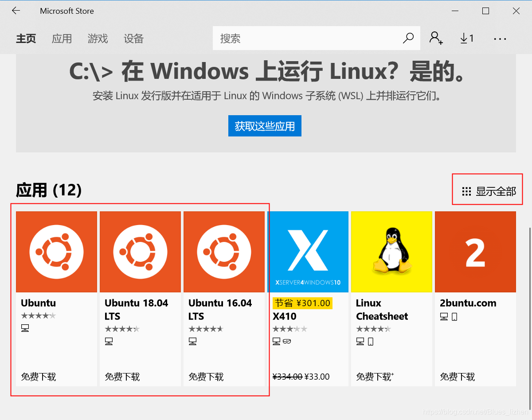Click the star rating of Ubuntu 16.04 LTS

click(x=206, y=329)
